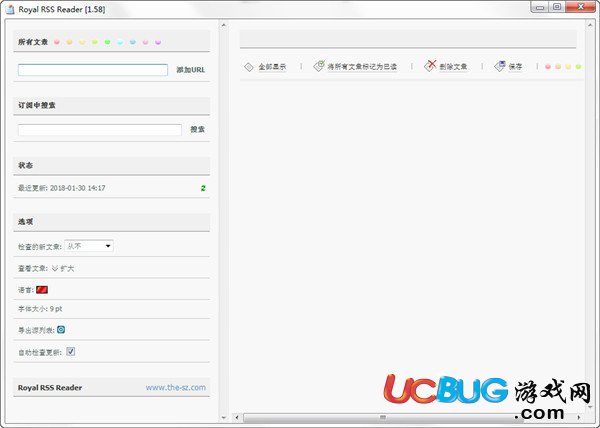This screenshot has width=600, height=428.
Task: Click the horizontal scrollbar thumb
Action: [x=383, y=418]
